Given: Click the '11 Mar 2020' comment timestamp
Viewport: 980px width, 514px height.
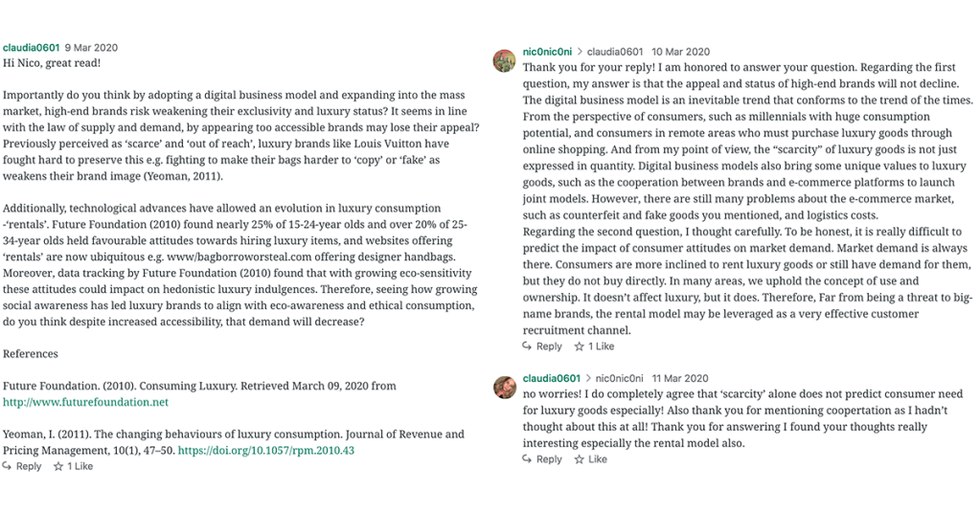Looking at the screenshot, I should coord(680,378).
